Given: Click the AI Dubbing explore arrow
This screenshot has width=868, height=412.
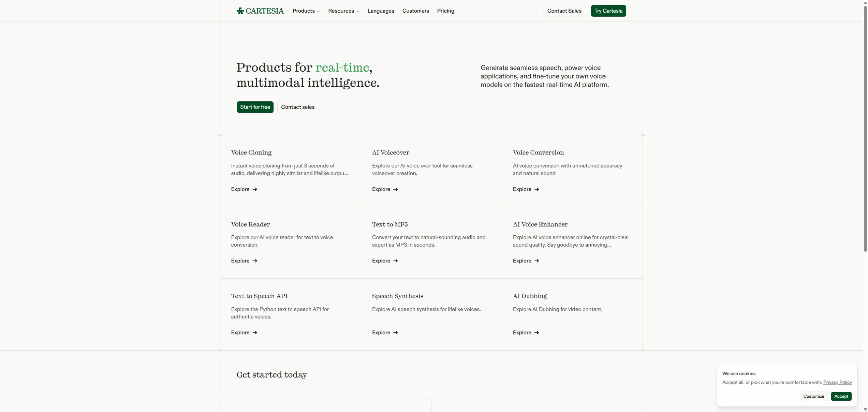Looking at the screenshot, I should pyautogui.click(x=536, y=333).
